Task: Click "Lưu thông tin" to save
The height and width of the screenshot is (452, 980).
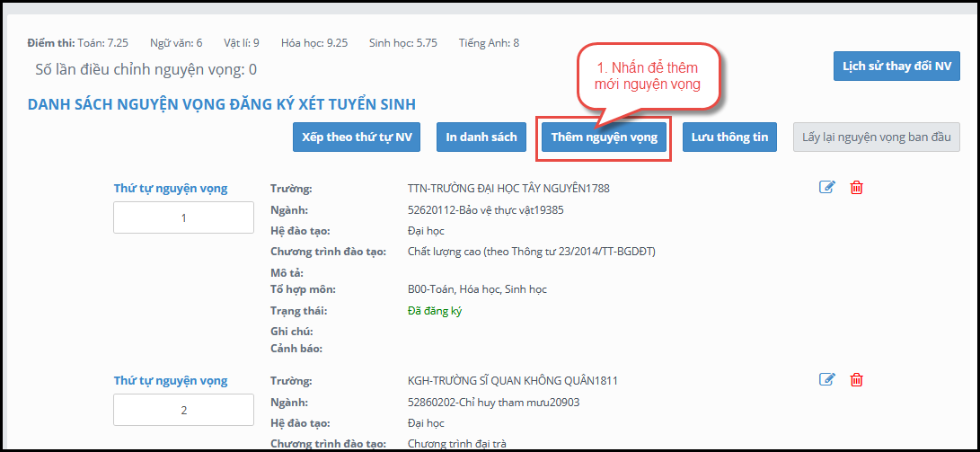Action: tap(729, 137)
